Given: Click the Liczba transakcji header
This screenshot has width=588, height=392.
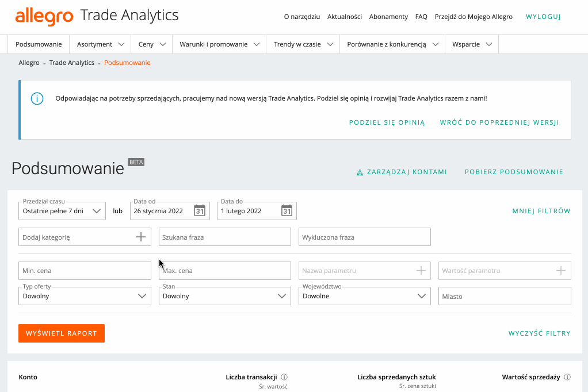Looking at the screenshot, I should pyautogui.click(x=251, y=377).
